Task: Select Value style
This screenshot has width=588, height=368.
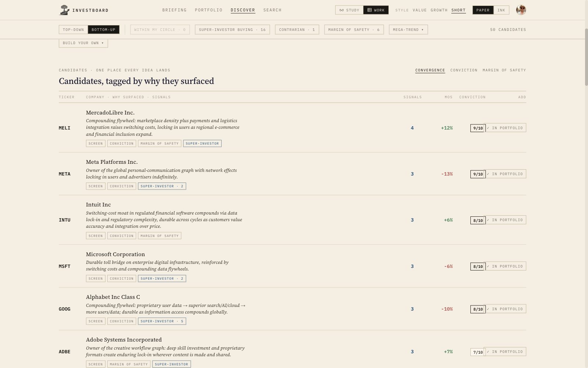Action: coord(420,10)
